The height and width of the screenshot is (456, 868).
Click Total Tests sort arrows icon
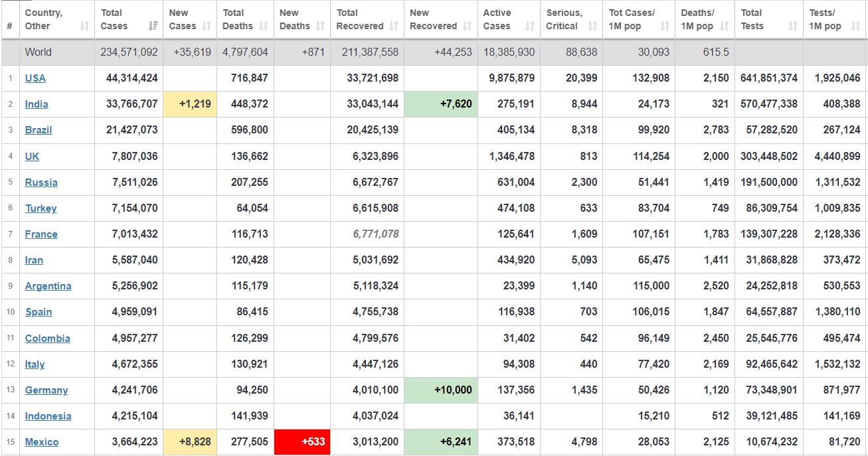click(x=793, y=27)
